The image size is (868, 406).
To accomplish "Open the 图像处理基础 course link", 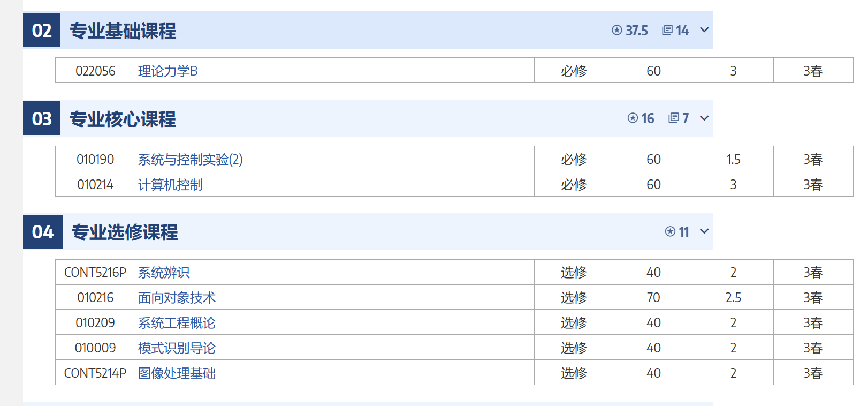I will coord(177,373).
